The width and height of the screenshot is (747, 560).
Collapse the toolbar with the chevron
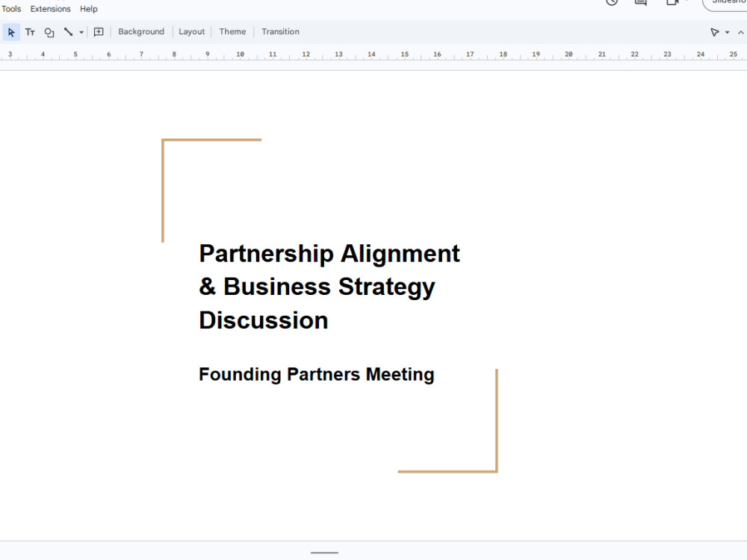tap(741, 32)
